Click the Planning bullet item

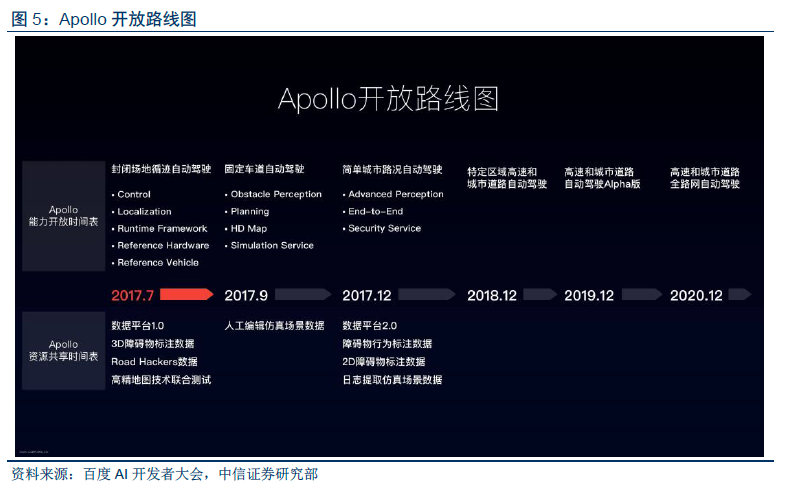[247, 212]
